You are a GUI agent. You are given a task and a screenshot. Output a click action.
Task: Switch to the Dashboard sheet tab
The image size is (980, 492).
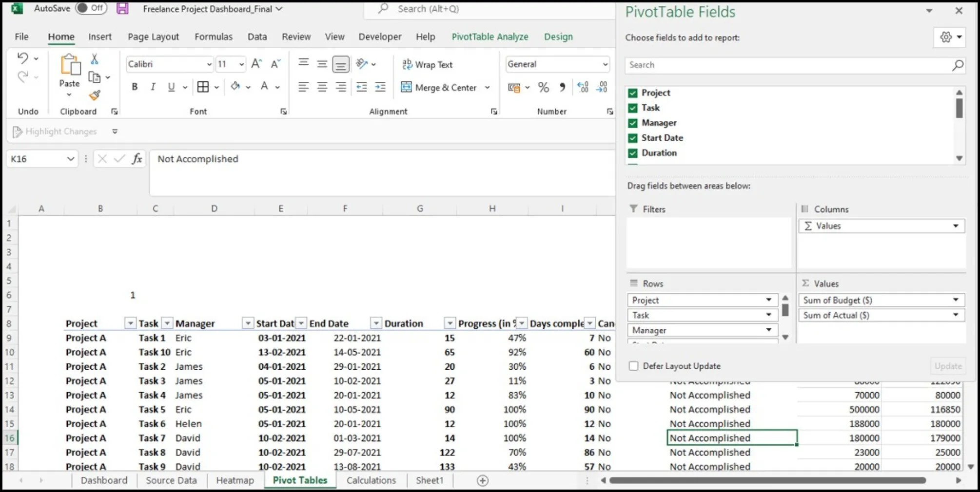pos(104,480)
